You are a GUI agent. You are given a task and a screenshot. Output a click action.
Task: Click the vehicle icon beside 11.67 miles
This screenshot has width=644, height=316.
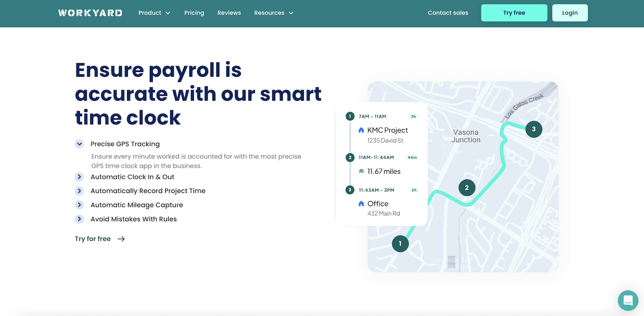click(x=361, y=171)
